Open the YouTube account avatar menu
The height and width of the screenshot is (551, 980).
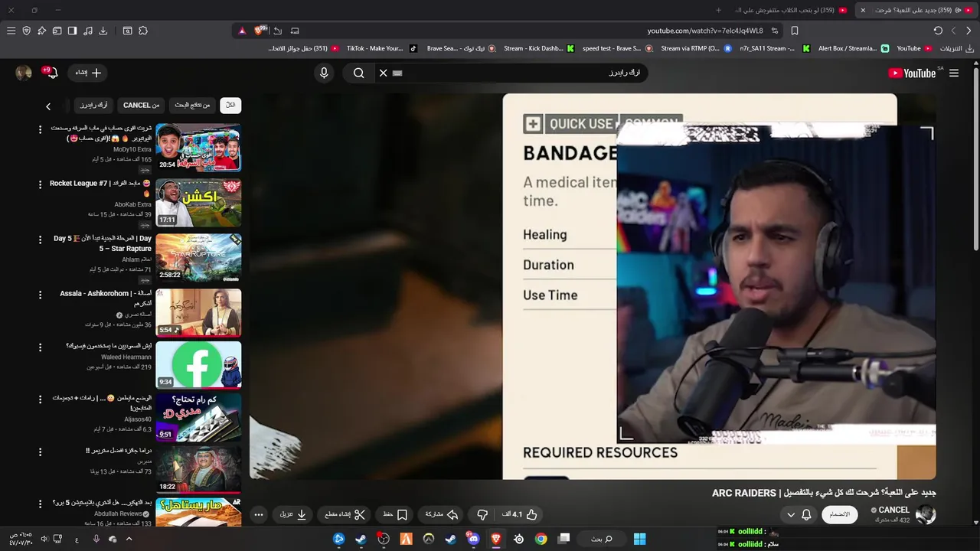coord(24,73)
